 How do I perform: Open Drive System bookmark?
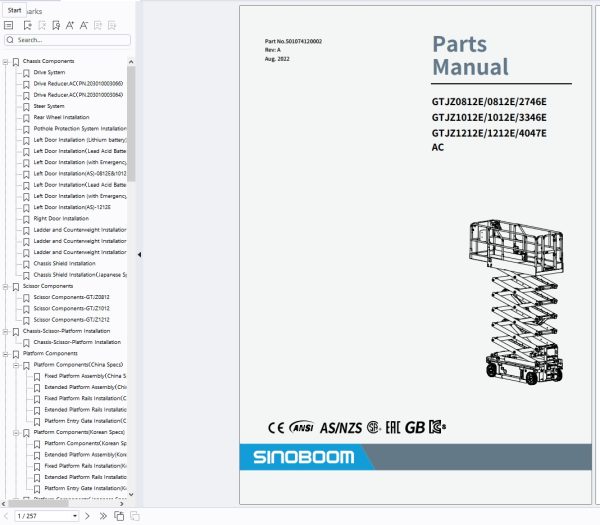coord(49,72)
